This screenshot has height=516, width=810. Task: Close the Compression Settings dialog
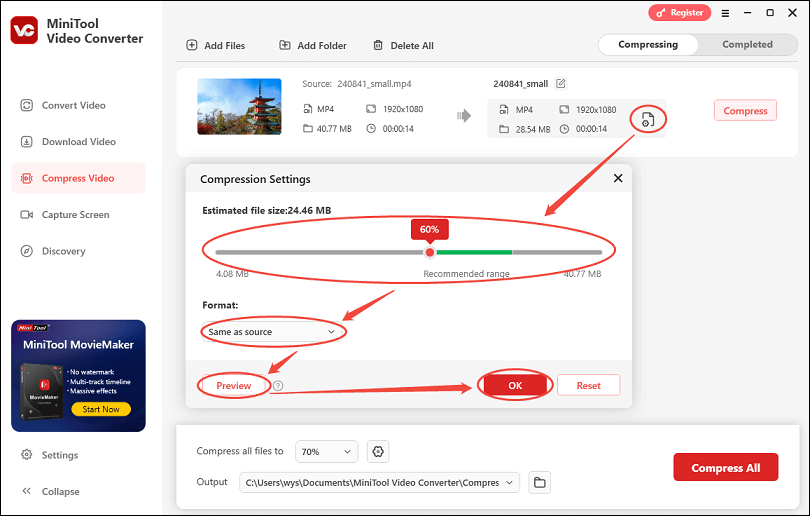point(618,178)
